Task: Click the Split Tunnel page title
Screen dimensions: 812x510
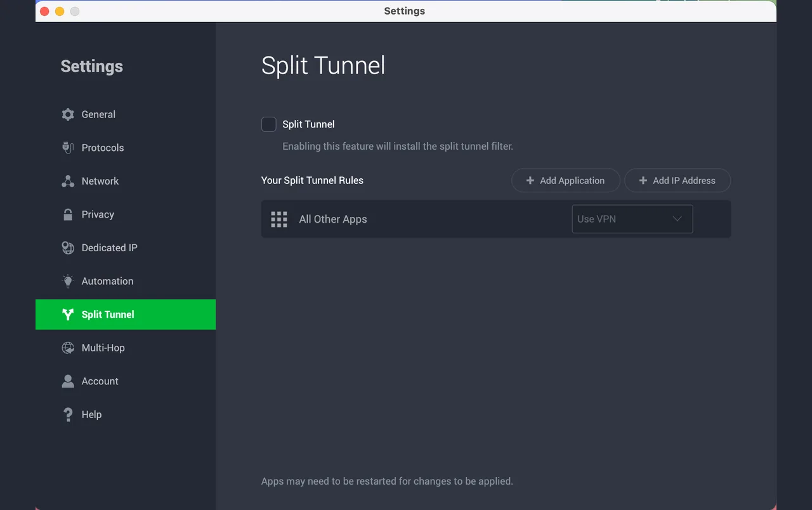Action: click(x=324, y=66)
